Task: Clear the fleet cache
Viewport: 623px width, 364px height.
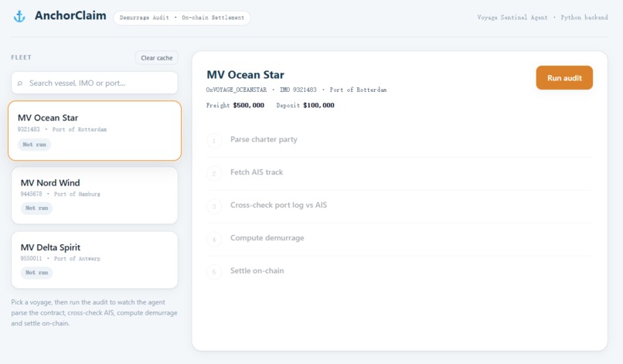Action: [157, 58]
